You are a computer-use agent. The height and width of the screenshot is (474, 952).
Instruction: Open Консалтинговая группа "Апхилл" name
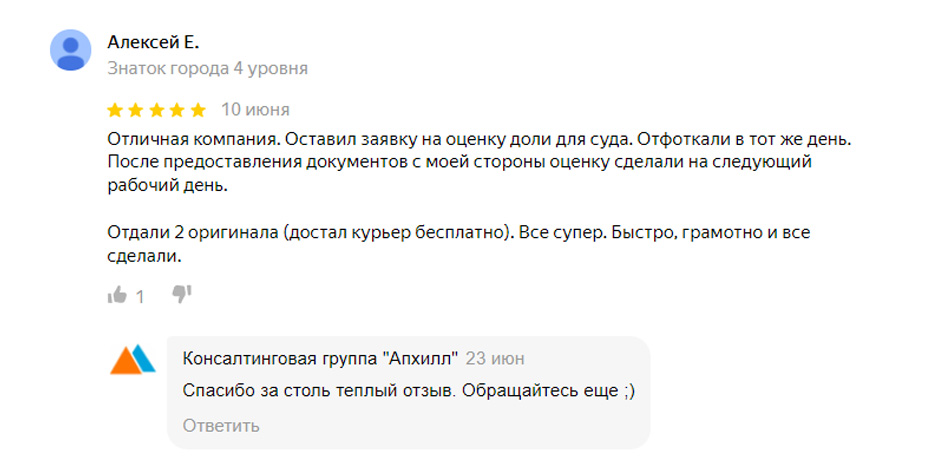coord(320,358)
